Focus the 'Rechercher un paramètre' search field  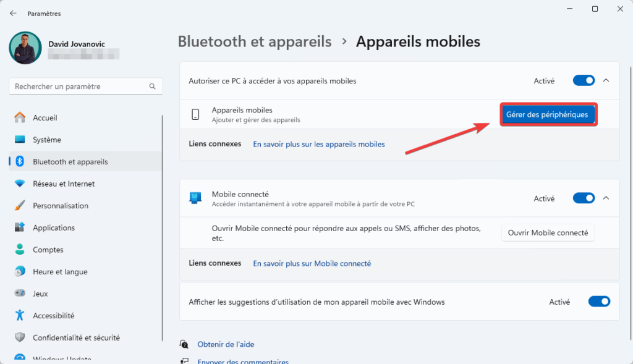85,87
